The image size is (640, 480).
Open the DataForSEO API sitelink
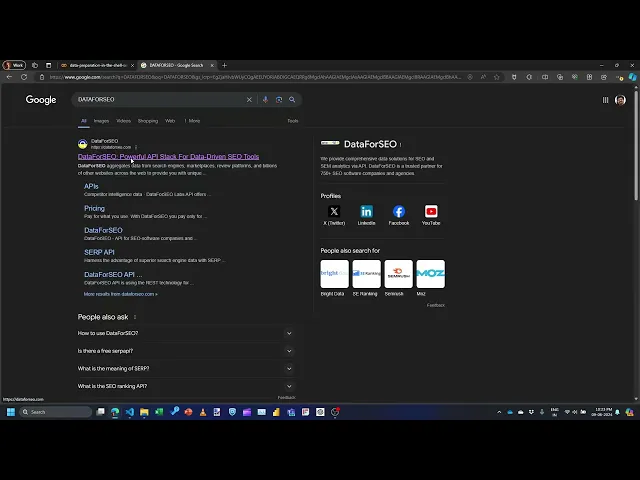click(113, 275)
